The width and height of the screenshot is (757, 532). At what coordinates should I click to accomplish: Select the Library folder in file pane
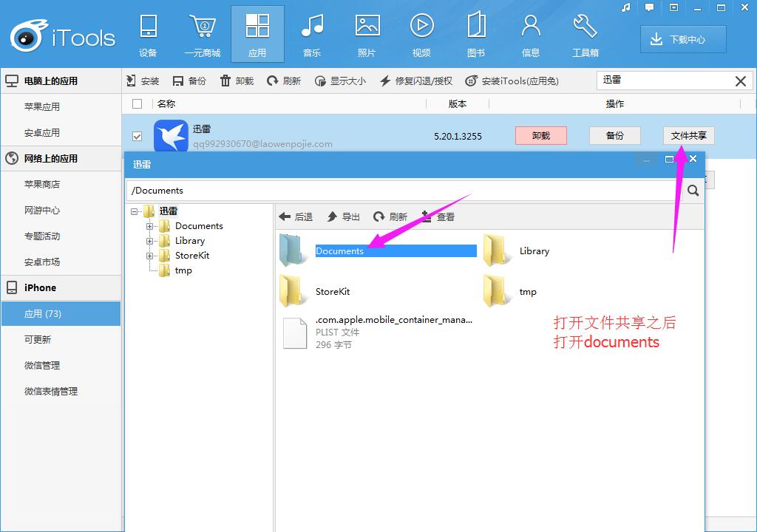[x=517, y=250]
